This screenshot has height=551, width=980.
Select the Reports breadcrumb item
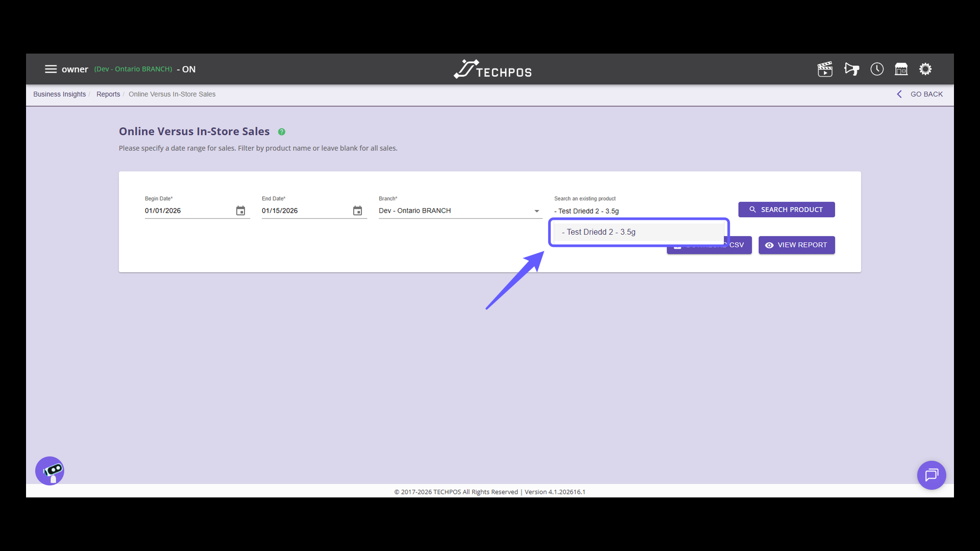tap(108, 94)
